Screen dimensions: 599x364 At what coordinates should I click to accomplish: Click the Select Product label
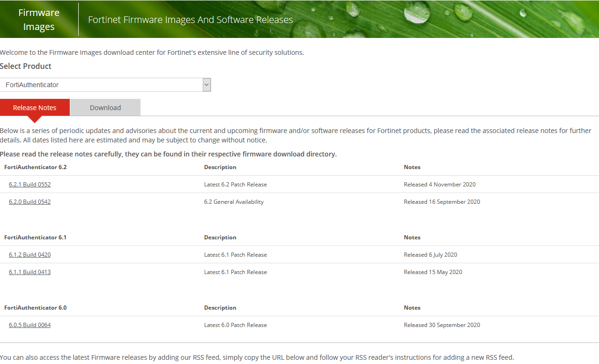pyautogui.click(x=25, y=66)
